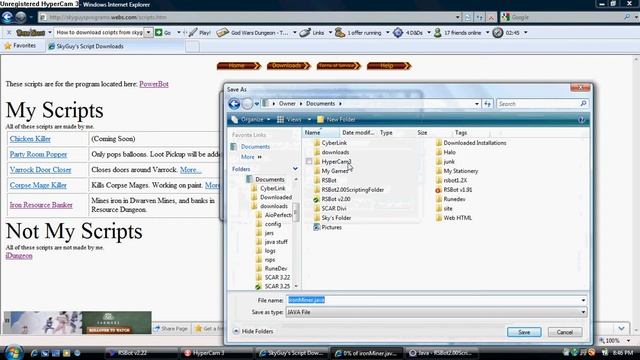Screen dimensions: 640x360
Task: Open Internet Explorer address bar dropdown
Action: click(458, 17)
